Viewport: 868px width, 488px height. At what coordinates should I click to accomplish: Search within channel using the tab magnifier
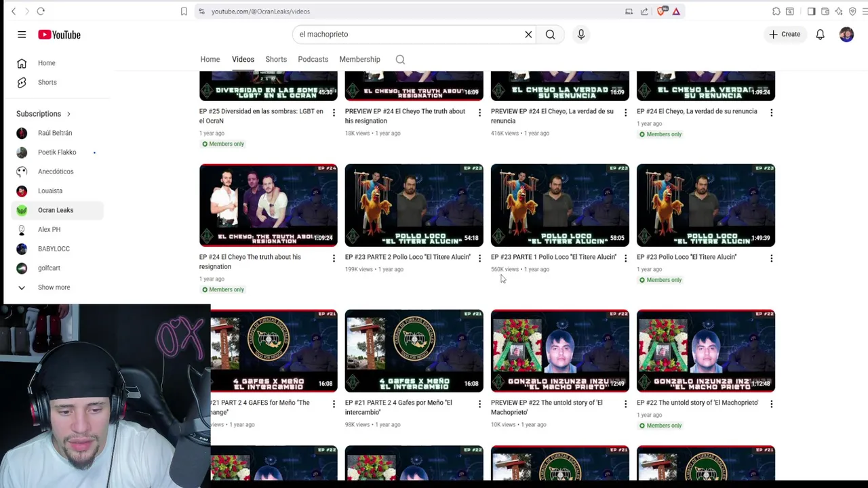[x=400, y=60]
